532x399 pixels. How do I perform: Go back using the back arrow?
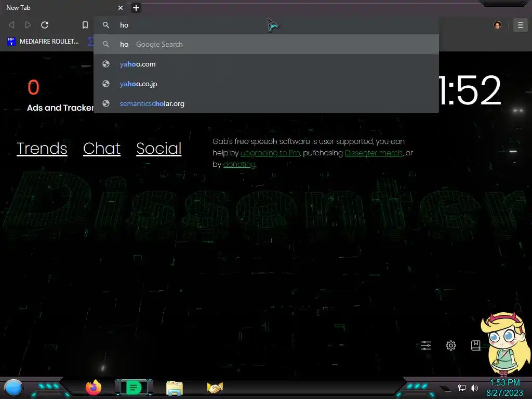(11, 25)
